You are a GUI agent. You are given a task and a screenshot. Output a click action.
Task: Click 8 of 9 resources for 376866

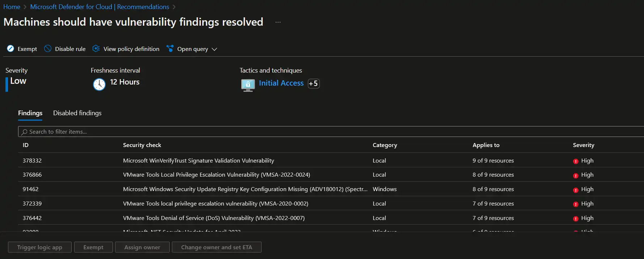(493, 174)
